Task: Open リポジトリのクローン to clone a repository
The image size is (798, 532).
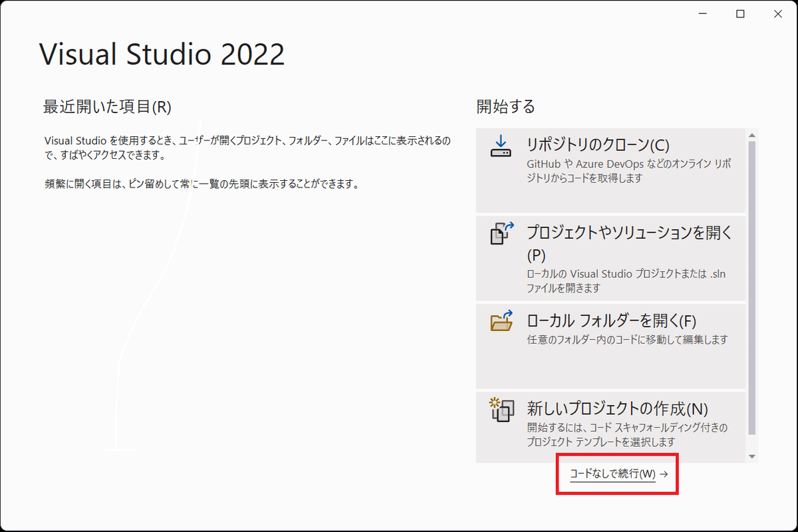Action: 598,145
